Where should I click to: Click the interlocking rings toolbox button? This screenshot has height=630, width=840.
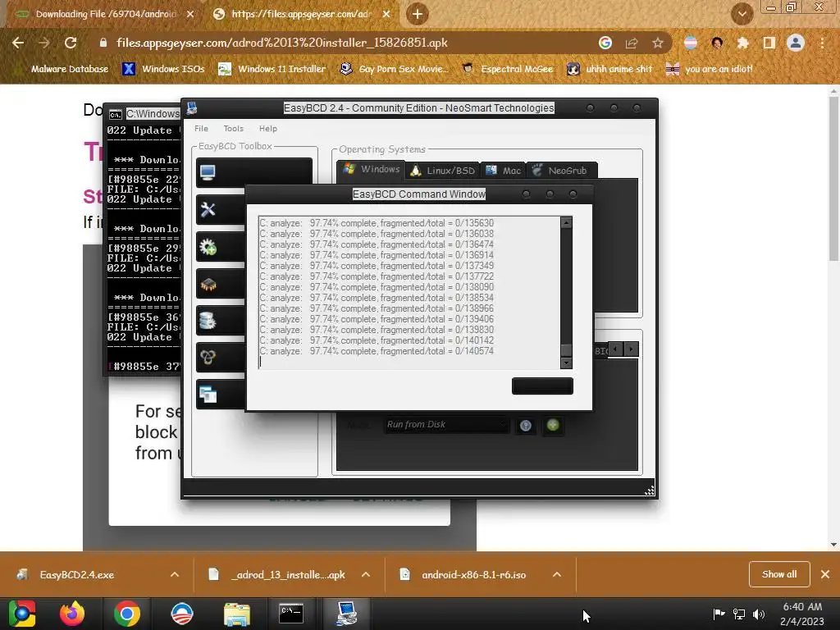click(x=221, y=358)
